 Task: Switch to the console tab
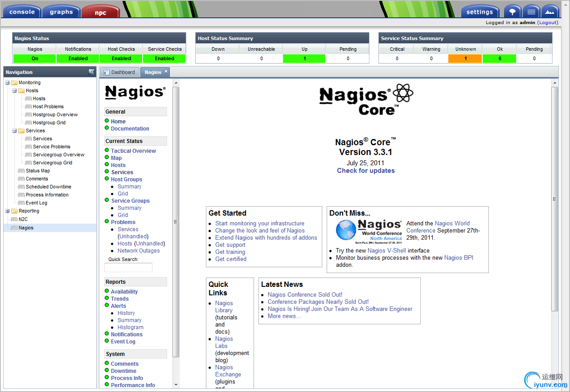coord(22,12)
